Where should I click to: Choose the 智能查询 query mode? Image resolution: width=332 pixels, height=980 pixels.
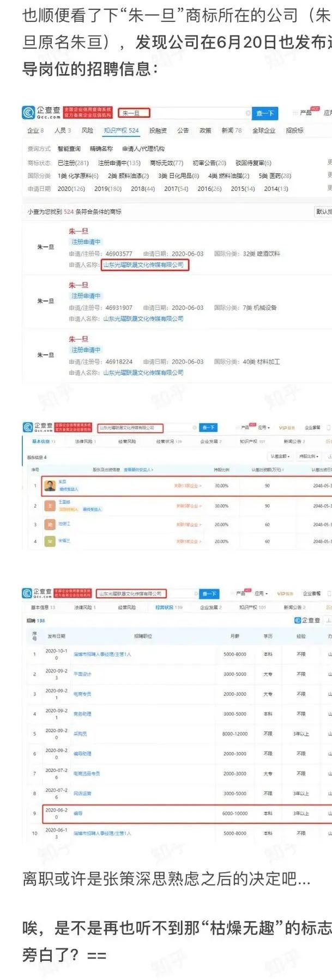(x=69, y=149)
